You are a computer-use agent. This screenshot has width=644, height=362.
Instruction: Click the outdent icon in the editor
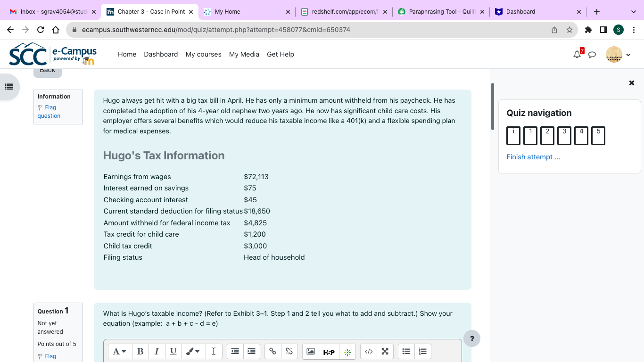coord(235,351)
